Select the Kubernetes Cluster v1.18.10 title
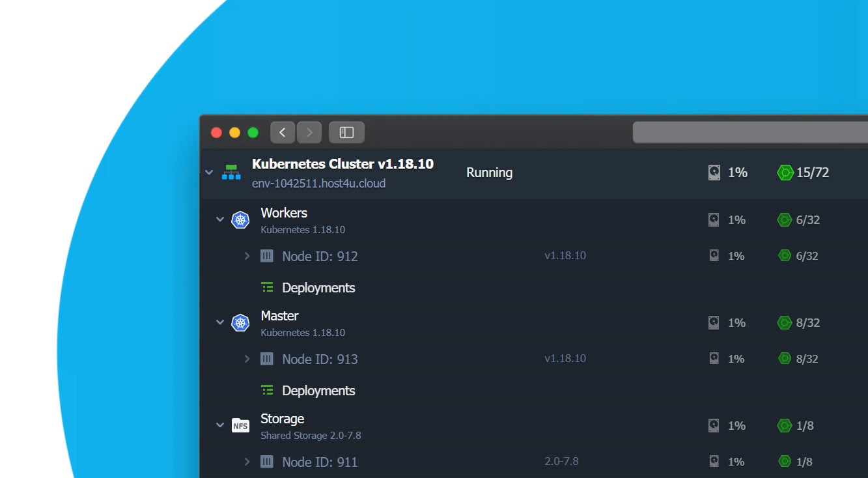Image resolution: width=868 pixels, height=478 pixels. [343, 164]
